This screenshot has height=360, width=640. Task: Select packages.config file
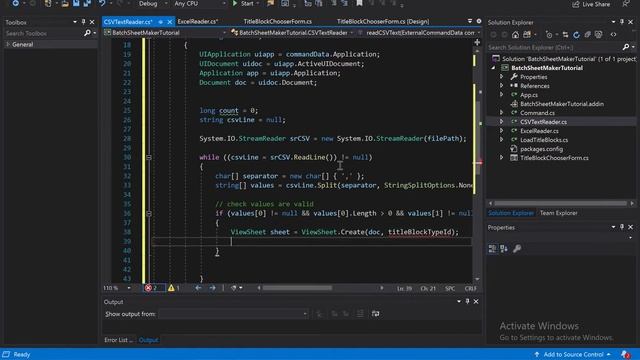[541, 149]
